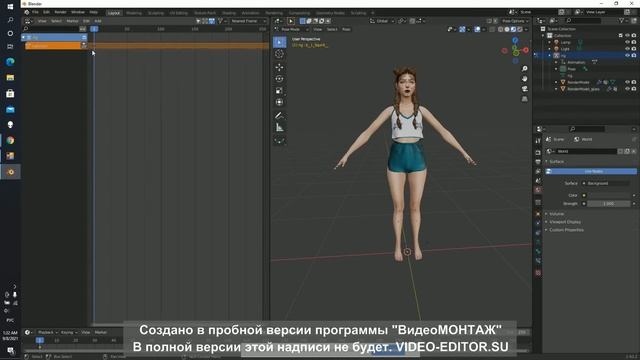The image size is (640, 360).
Task: Open the Output properties tab
Action: (538, 162)
